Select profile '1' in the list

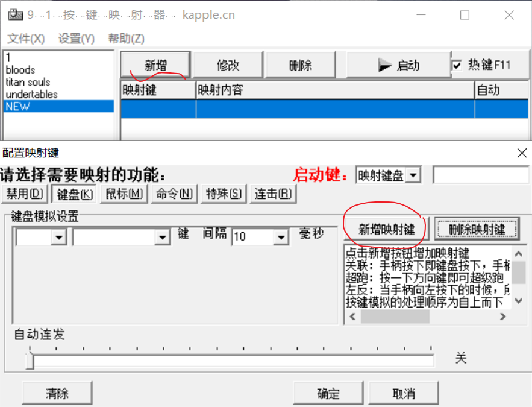[58, 57]
